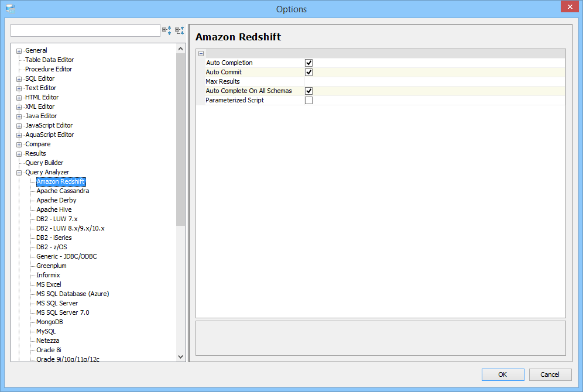Viewport: 583px width, 392px height.
Task: Select DB2 - iSeries in the tree
Action: (54, 238)
